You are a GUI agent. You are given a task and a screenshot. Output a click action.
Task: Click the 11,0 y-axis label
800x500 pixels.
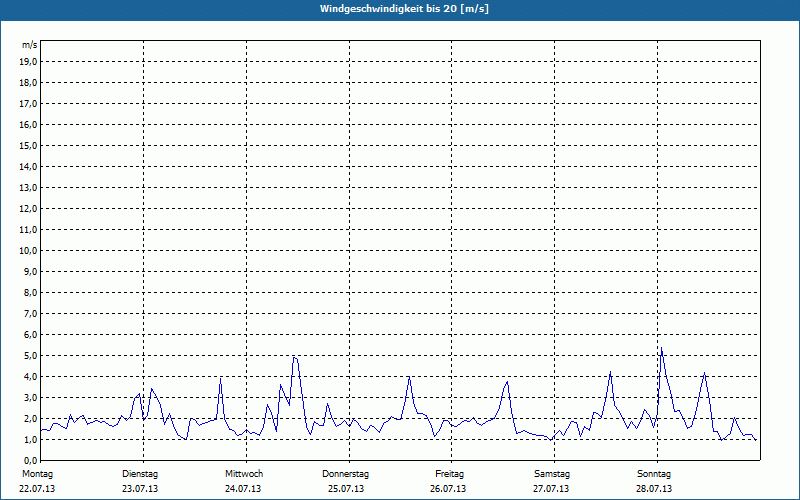point(27,230)
